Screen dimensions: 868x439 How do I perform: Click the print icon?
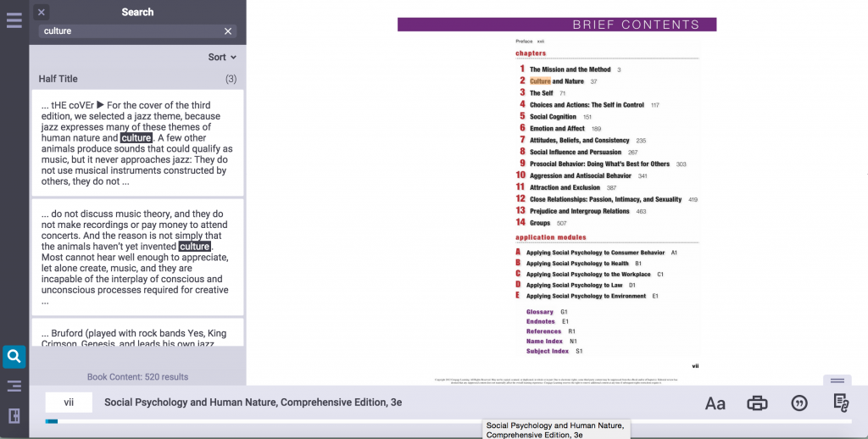click(x=757, y=403)
